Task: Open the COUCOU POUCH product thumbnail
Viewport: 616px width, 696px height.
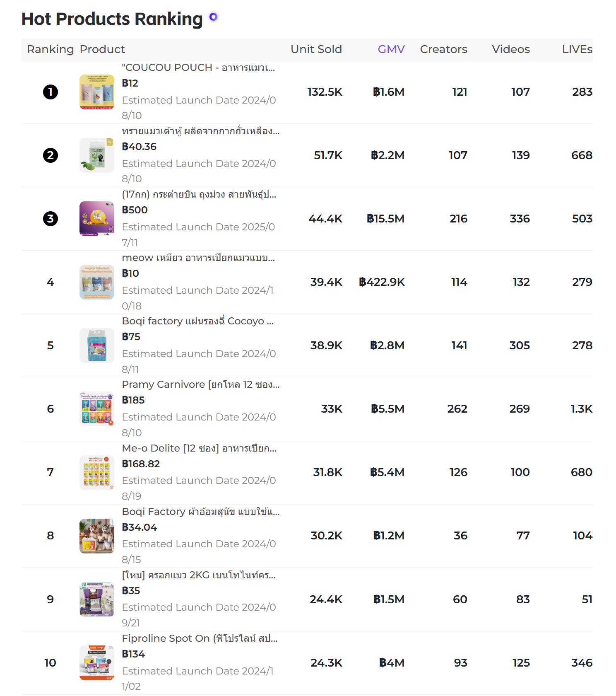Action: [x=97, y=92]
